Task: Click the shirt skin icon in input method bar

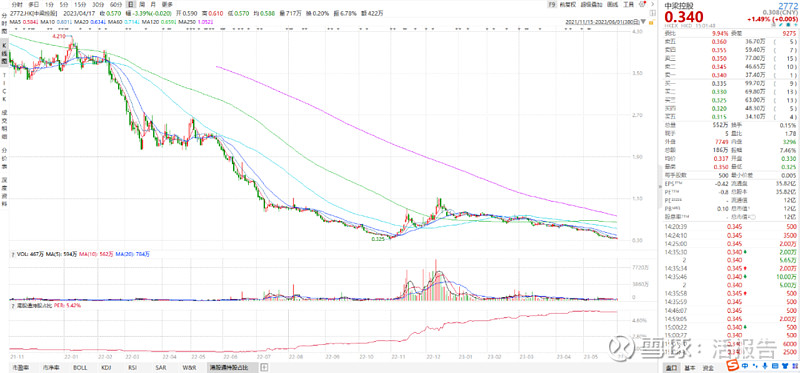Action: point(785,366)
